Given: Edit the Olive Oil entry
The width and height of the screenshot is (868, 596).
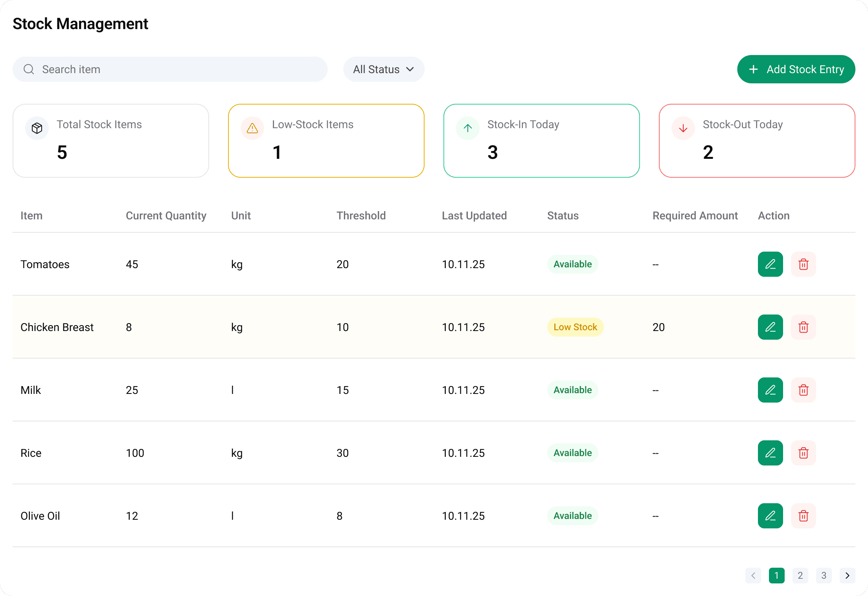Looking at the screenshot, I should tap(770, 516).
